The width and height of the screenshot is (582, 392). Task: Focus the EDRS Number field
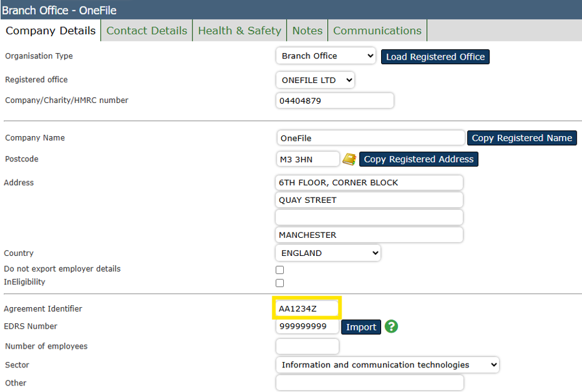click(x=307, y=327)
